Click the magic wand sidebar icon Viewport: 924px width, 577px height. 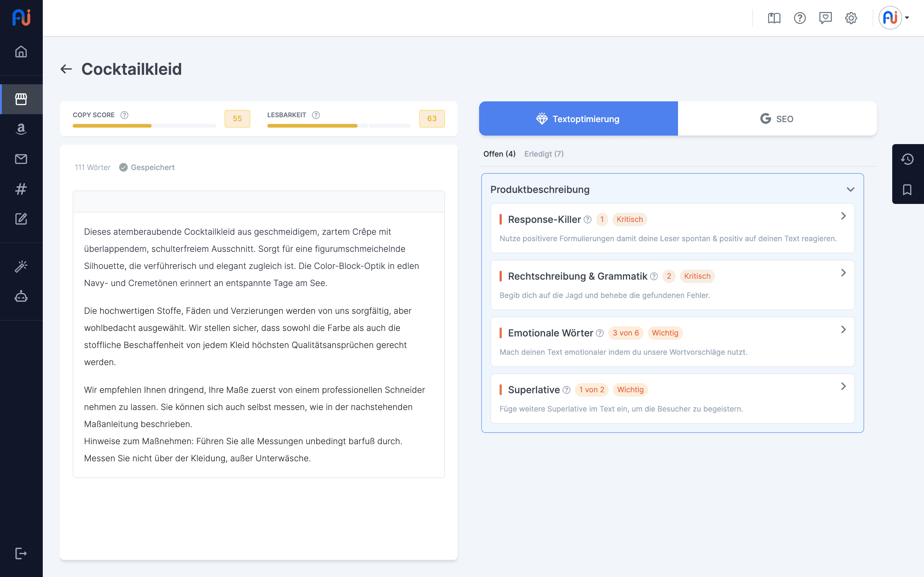point(21,266)
